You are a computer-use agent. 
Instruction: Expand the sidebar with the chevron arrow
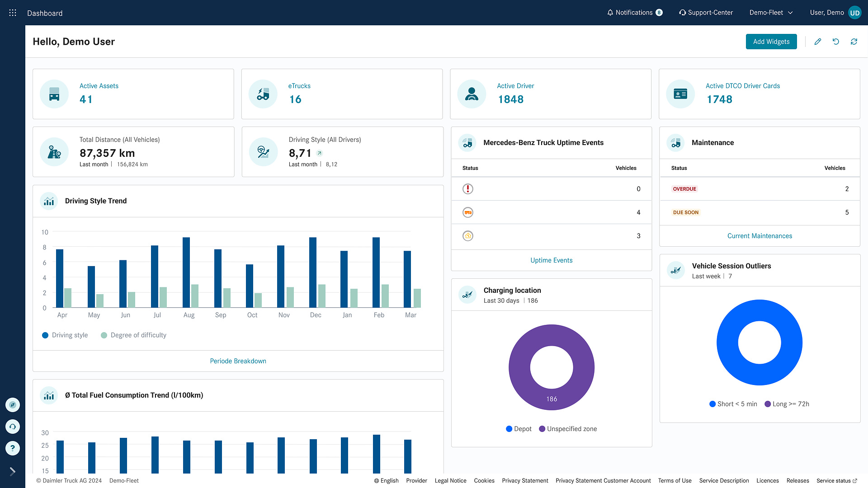[13, 472]
